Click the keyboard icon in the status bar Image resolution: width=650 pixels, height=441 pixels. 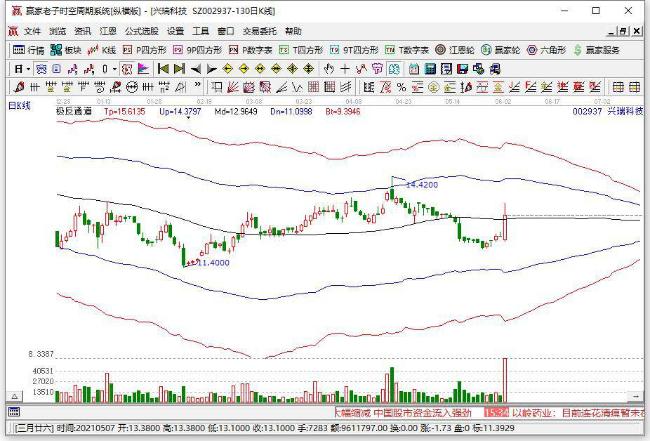point(14,412)
